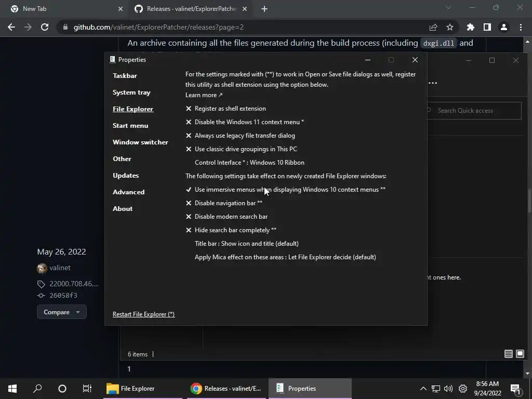Go forward in Chrome history
Screen dimensions: 532x399
28,27
